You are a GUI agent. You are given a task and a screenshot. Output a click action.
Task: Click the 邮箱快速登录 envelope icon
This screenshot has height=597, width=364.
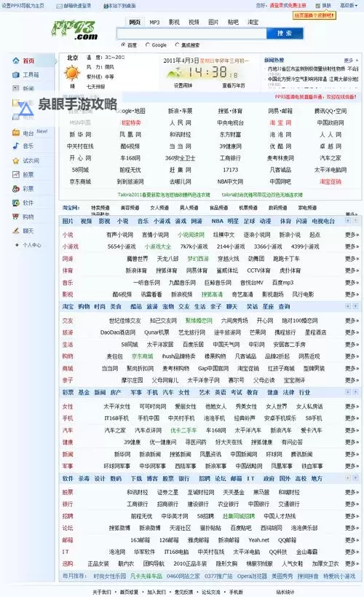click(60, 6)
